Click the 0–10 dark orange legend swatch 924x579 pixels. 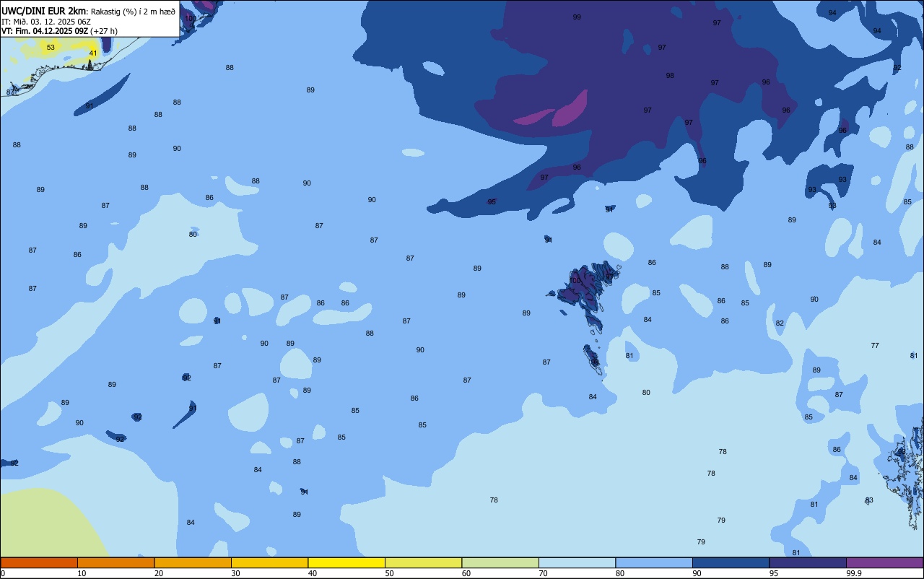pyautogui.click(x=39, y=562)
